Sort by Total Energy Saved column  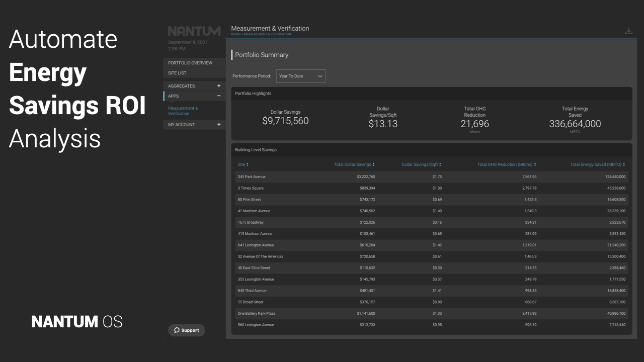[598, 164]
